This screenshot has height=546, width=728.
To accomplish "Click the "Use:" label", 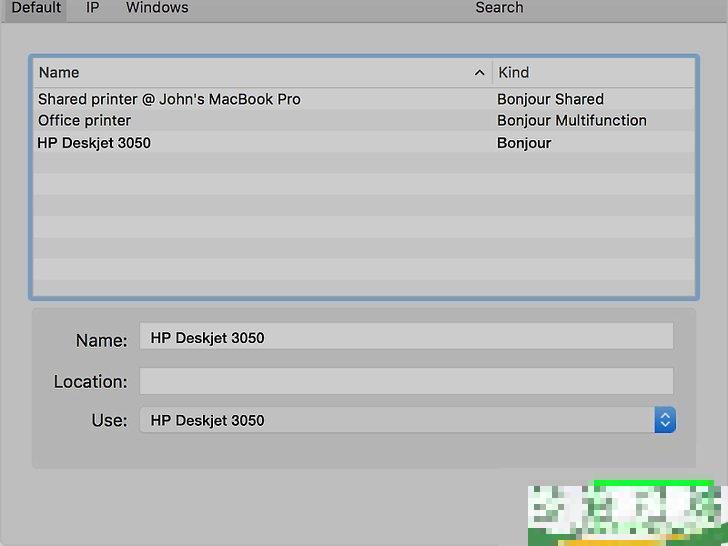I will pos(109,420).
